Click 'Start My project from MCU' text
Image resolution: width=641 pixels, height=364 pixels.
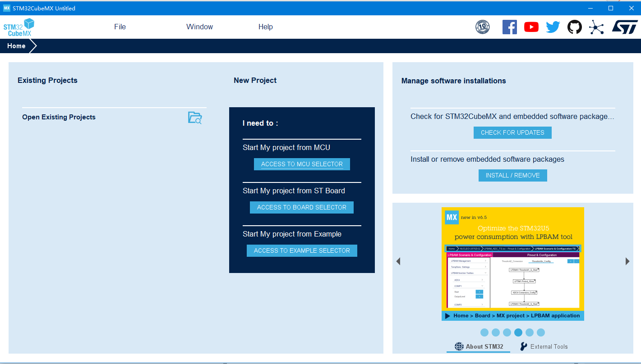coord(286,147)
